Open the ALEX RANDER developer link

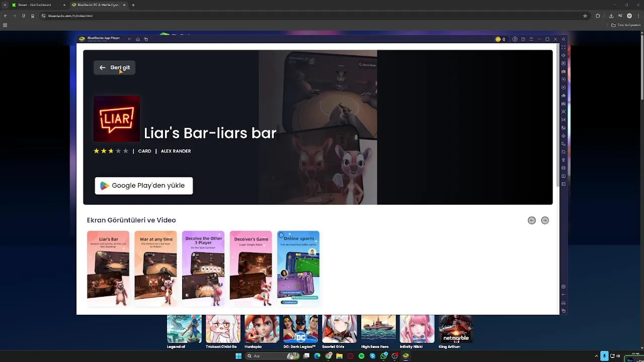click(176, 151)
